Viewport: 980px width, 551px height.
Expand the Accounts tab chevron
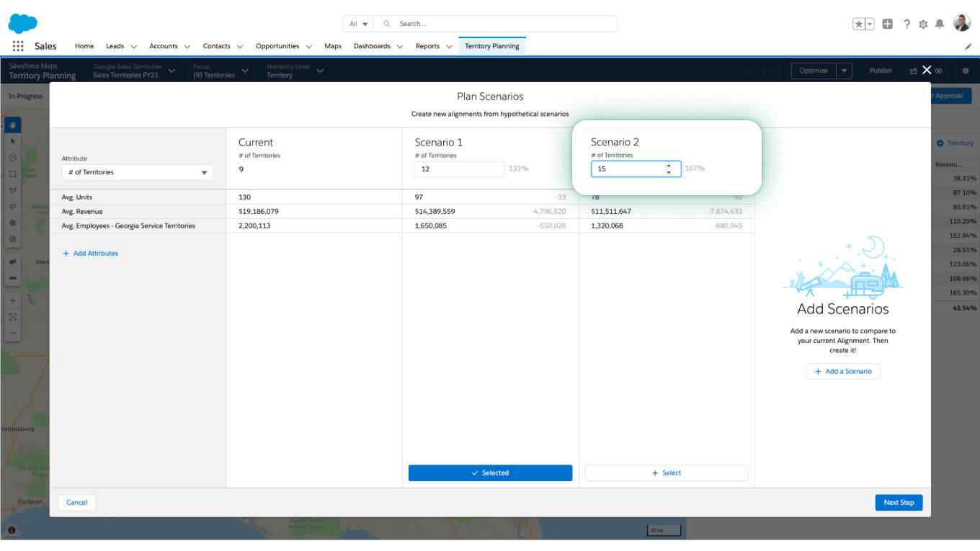point(187,46)
